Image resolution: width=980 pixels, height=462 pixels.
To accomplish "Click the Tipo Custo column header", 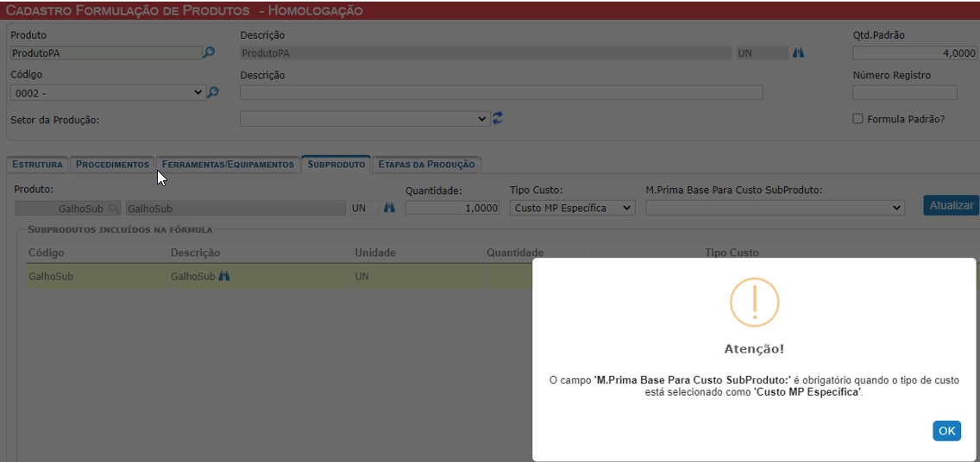I will point(732,253).
